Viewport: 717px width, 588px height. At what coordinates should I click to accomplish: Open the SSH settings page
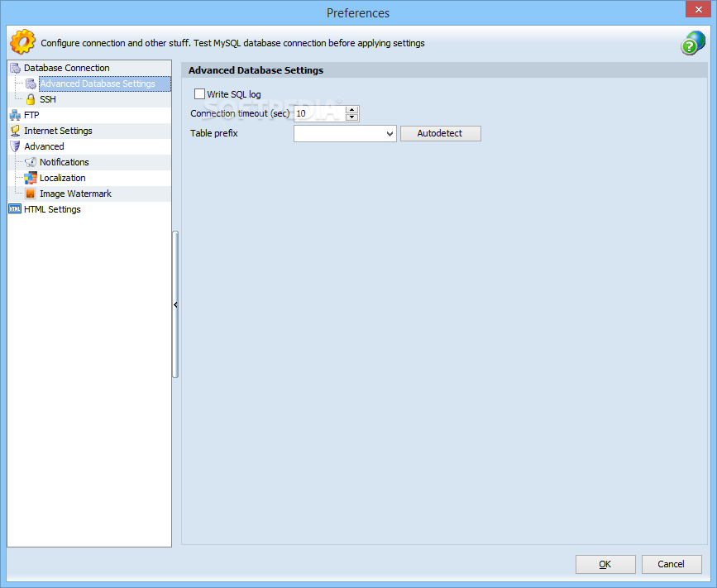click(48, 99)
